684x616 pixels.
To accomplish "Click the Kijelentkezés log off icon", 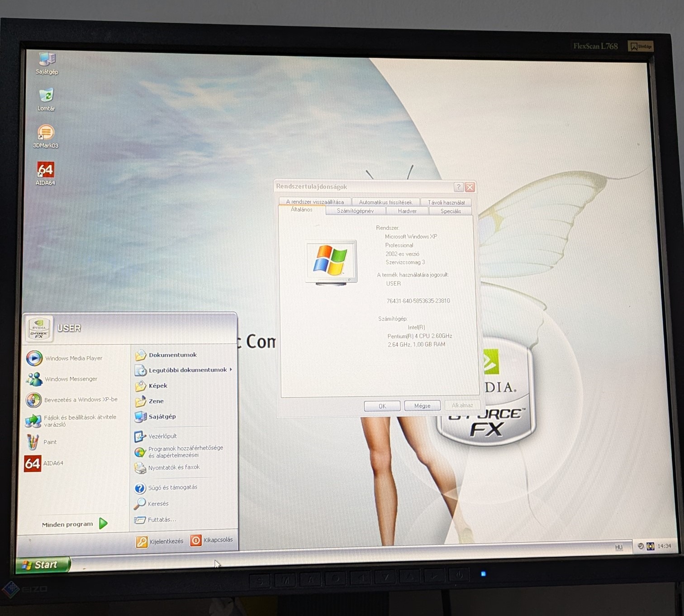I will coord(142,542).
